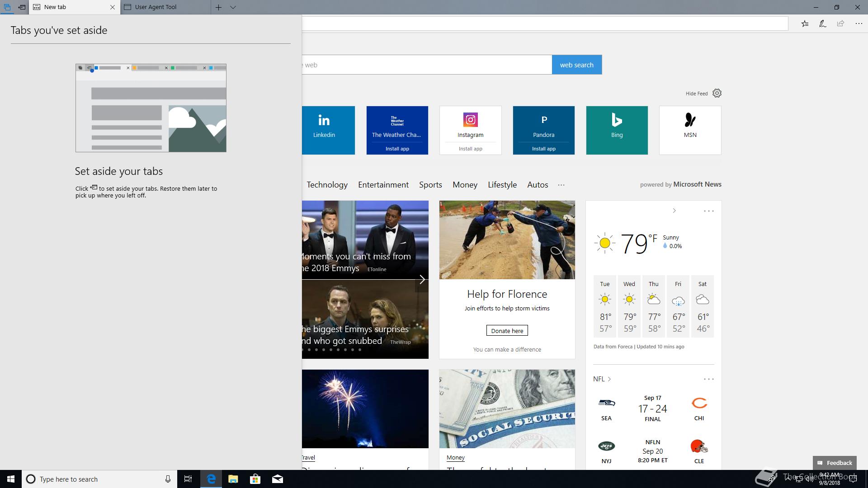Install the Instagram app

pos(470,149)
